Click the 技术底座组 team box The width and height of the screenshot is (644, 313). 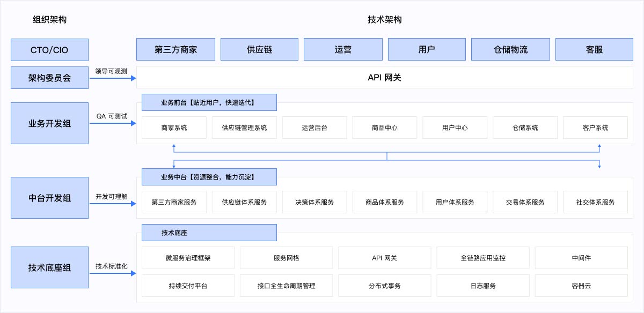point(49,267)
